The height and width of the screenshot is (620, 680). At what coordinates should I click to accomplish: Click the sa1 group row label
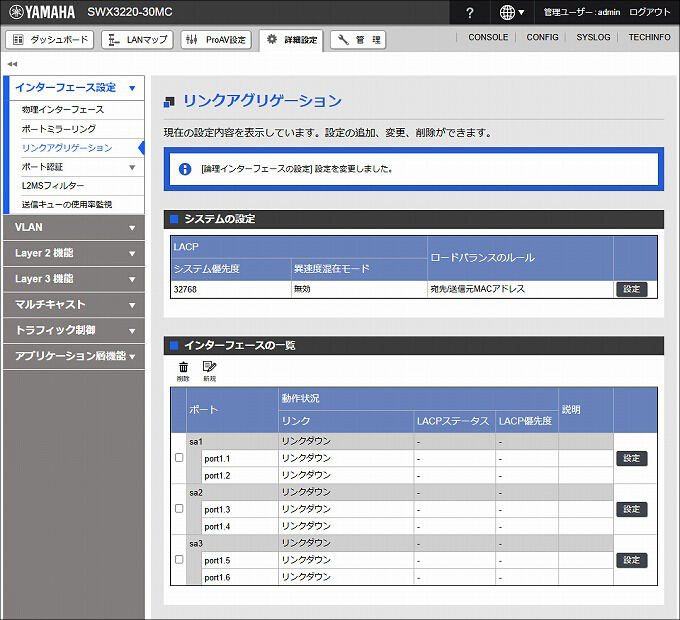(196, 442)
